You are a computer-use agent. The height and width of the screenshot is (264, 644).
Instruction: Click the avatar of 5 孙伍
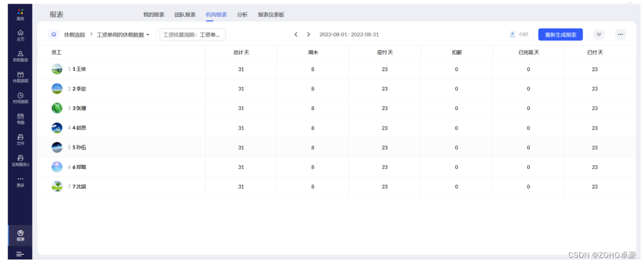click(x=57, y=148)
